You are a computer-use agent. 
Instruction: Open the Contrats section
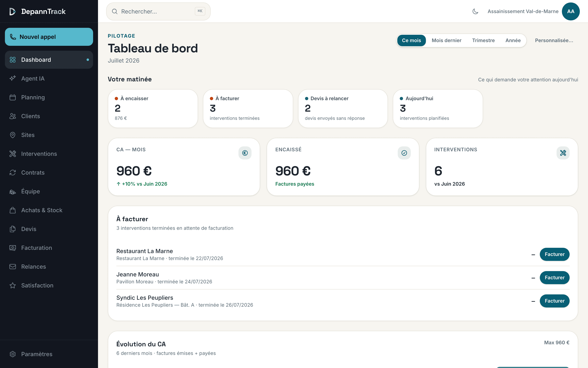click(x=49, y=173)
